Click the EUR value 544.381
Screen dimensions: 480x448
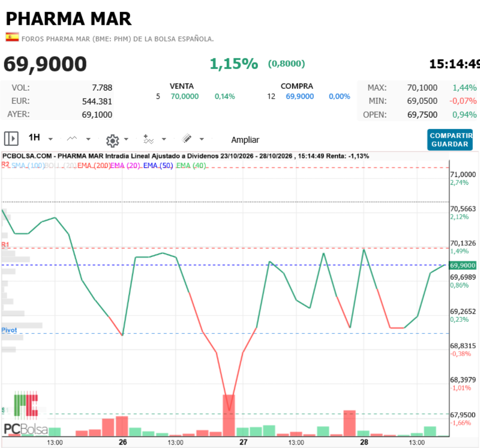click(x=97, y=101)
